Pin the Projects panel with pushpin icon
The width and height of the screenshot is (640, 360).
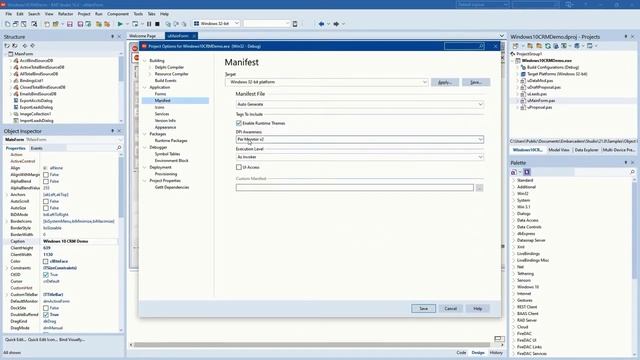[x=626, y=36]
